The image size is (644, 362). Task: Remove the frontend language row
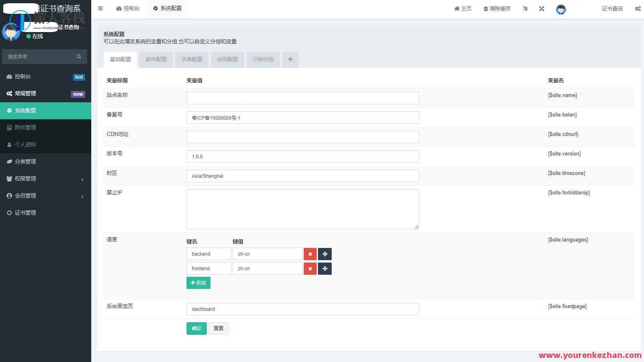(x=310, y=269)
